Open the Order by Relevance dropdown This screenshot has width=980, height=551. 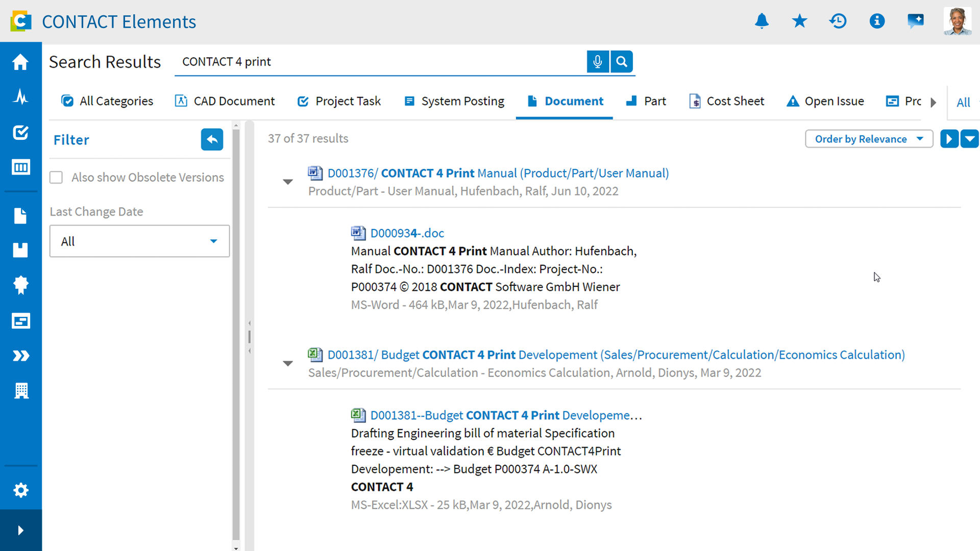coord(869,139)
